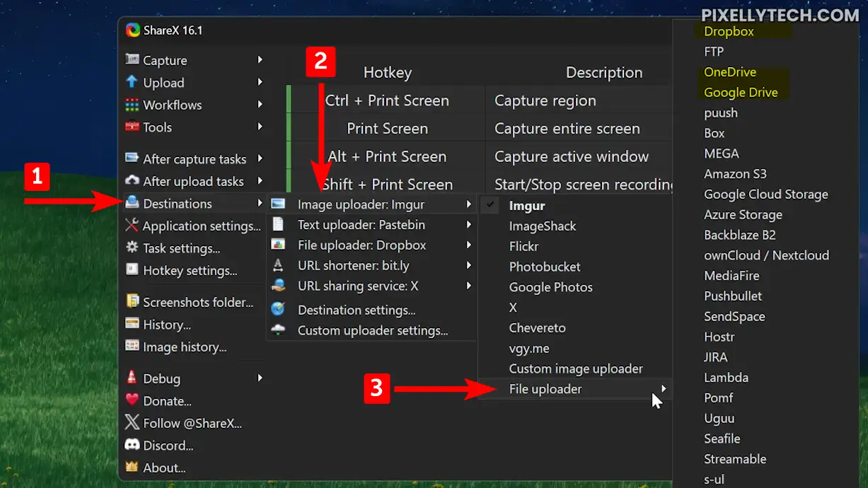The height and width of the screenshot is (488, 868).
Task: Click the After capture tasks icon
Action: point(132,158)
